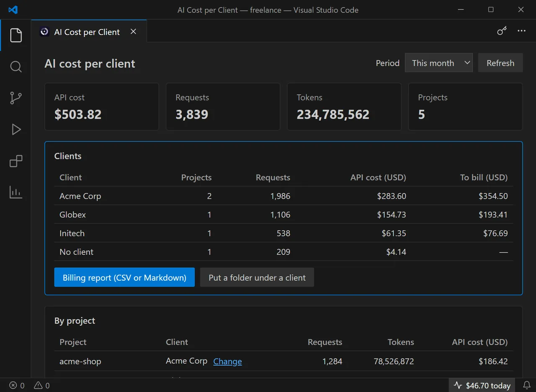Click the Clients section heading
The image size is (536, 392).
(68, 156)
